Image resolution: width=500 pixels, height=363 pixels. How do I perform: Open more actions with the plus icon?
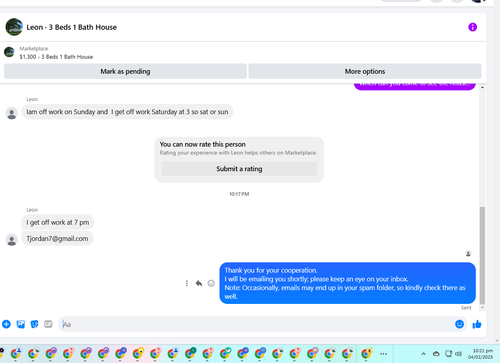[6, 324]
